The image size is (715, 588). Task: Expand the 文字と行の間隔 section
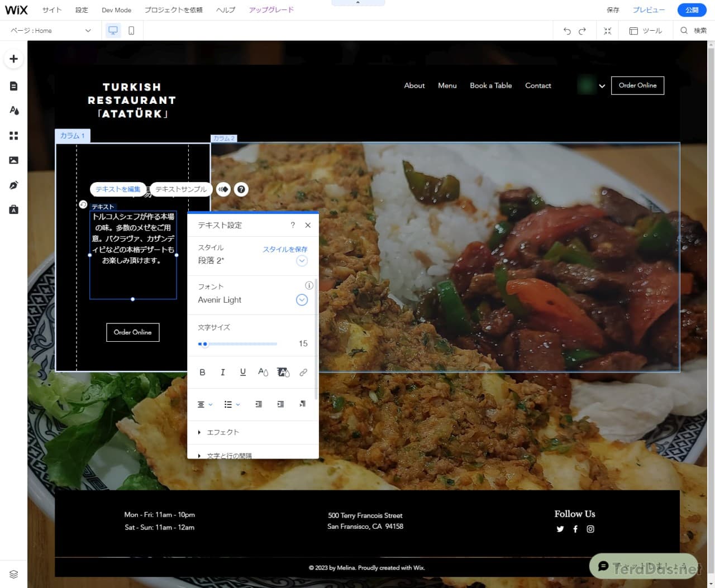tap(225, 456)
